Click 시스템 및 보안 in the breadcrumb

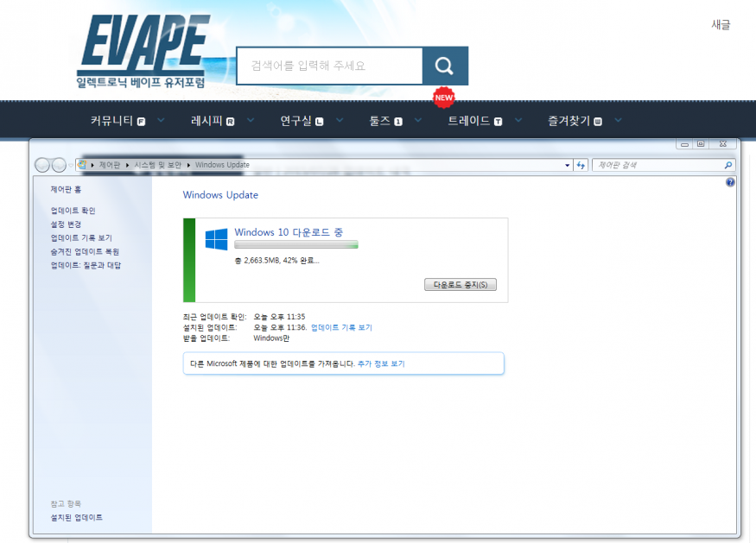coord(157,165)
